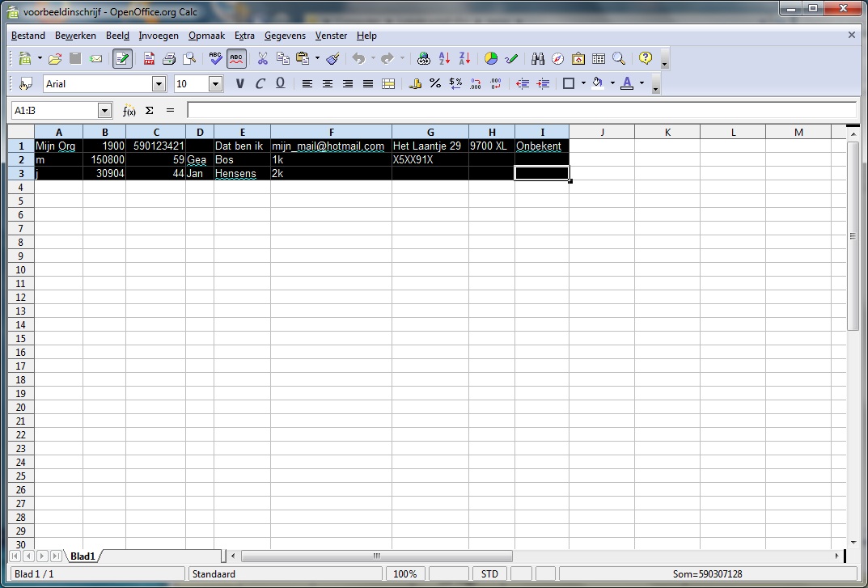The width and height of the screenshot is (868, 588).
Task: Open the Opmaak menu
Action: (206, 36)
